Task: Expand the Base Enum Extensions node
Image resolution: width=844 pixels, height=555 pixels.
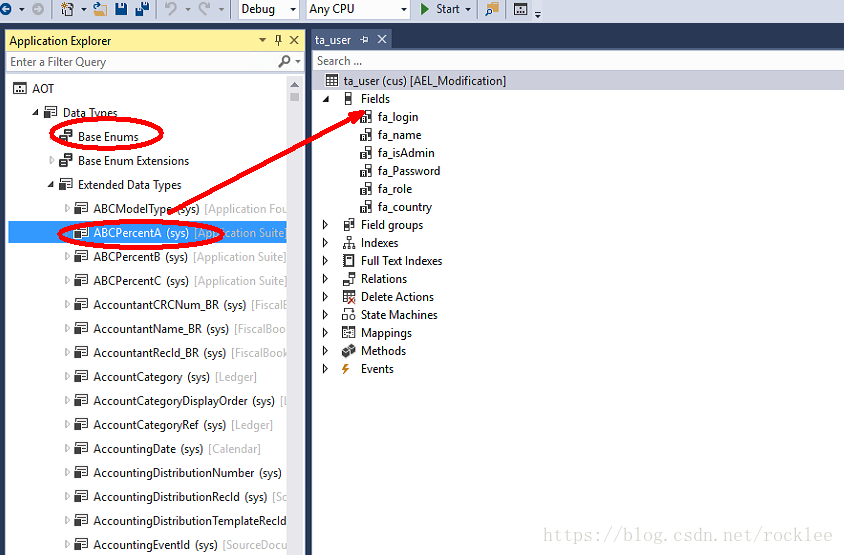Action: [52, 160]
